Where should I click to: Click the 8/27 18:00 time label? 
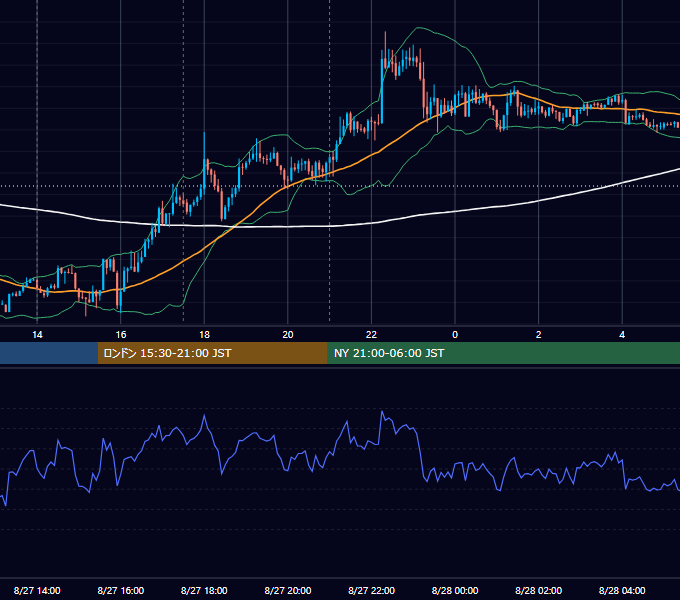tap(204, 590)
